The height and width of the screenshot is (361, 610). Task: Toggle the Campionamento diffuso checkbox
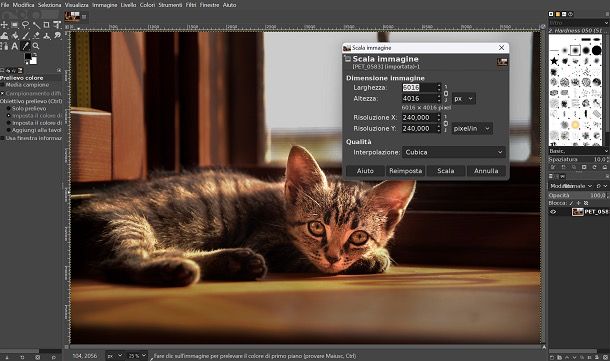point(2,93)
